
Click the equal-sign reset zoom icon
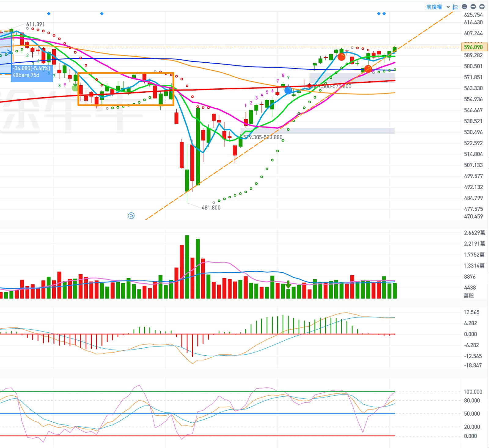pyautogui.click(x=464, y=7)
